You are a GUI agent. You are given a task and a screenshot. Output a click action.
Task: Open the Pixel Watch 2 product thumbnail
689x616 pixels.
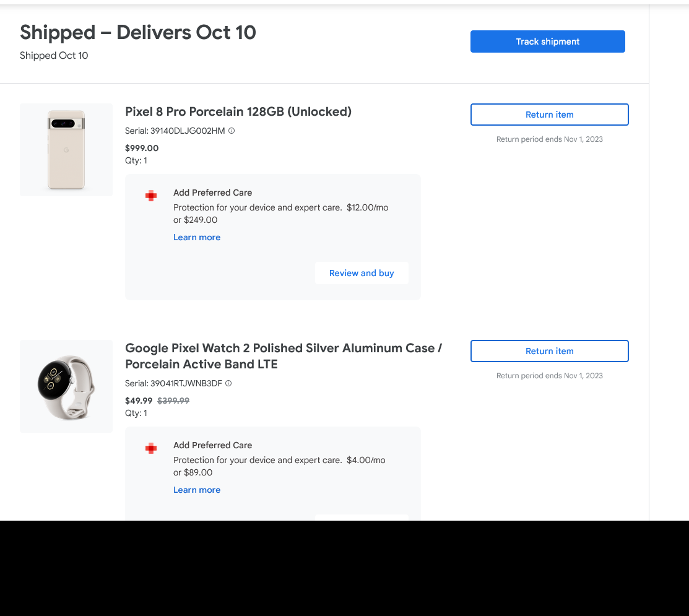click(x=66, y=386)
